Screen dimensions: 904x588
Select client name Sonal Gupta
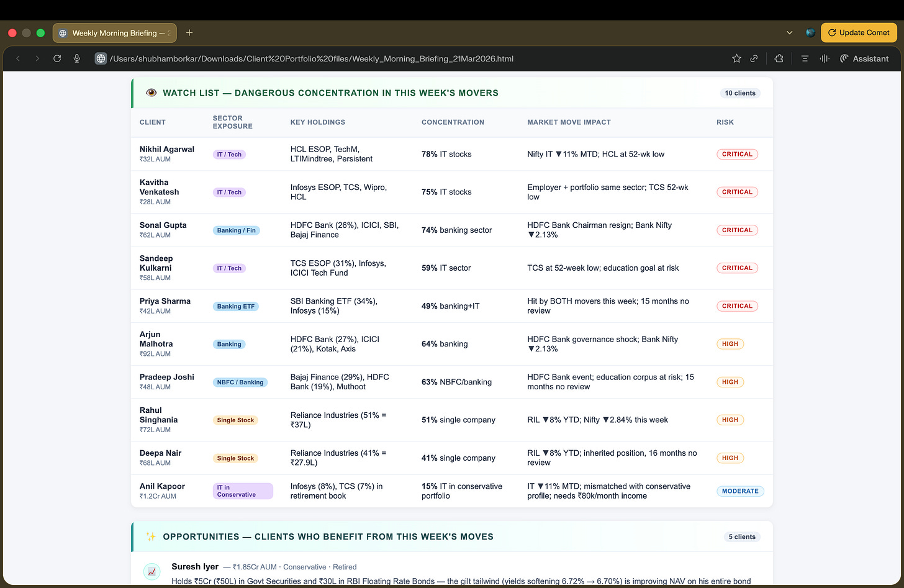(x=163, y=225)
